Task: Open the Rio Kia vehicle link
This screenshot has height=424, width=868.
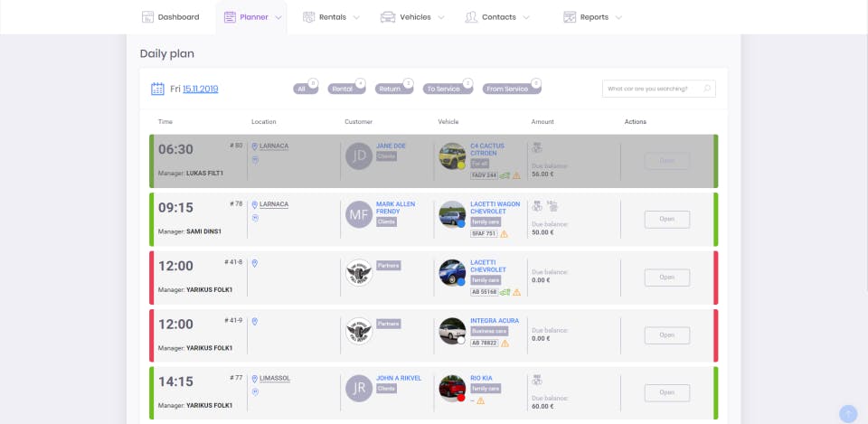Action: point(481,378)
